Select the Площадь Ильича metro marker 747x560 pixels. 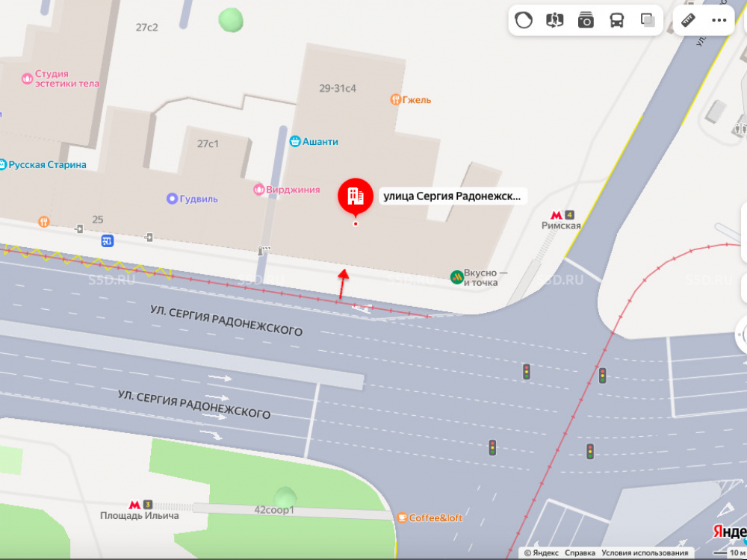pyautogui.click(x=140, y=510)
